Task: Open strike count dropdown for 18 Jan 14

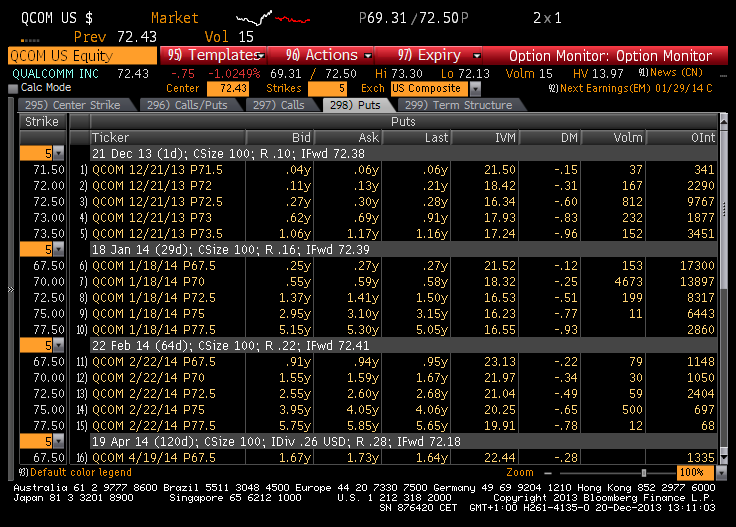Action: pyautogui.click(x=58, y=249)
